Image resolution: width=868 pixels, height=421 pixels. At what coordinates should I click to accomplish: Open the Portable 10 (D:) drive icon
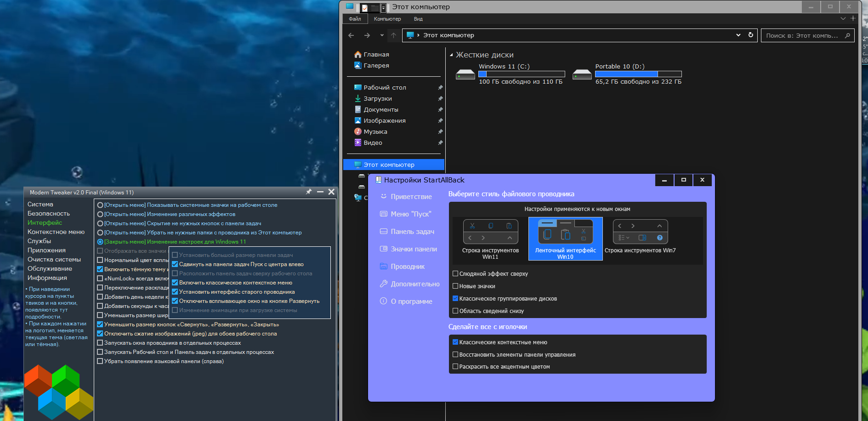[582, 74]
